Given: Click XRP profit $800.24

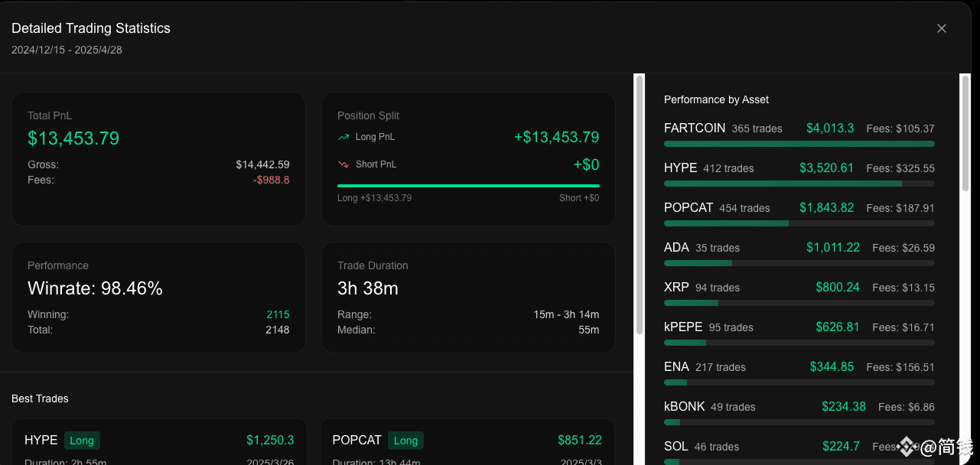Looking at the screenshot, I should coord(838,288).
